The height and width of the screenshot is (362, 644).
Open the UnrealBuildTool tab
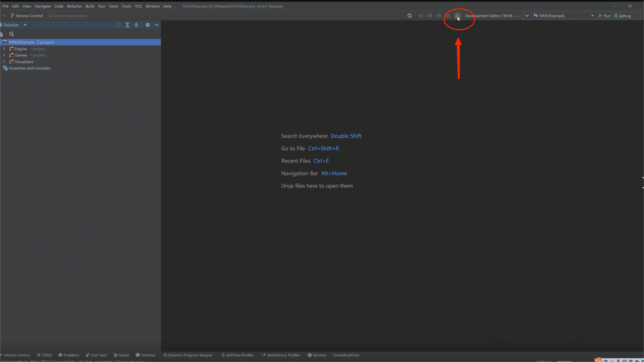pos(346,355)
